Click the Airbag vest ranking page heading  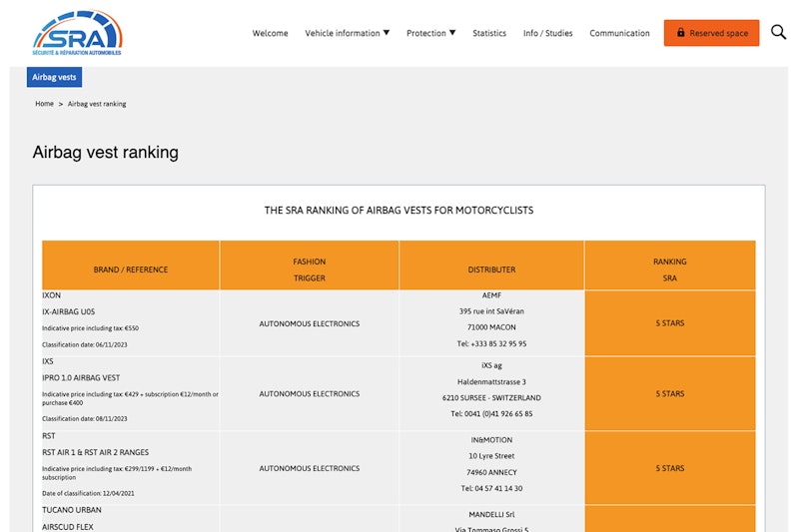click(x=106, y=153)
